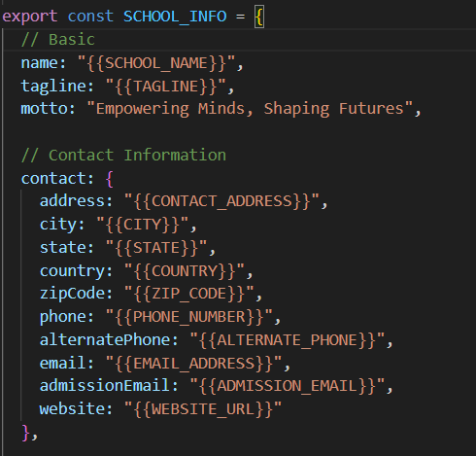This screenshot has width=476, height=456.
Task: Click the 'state' property key
Action: (x=63, y=248)
